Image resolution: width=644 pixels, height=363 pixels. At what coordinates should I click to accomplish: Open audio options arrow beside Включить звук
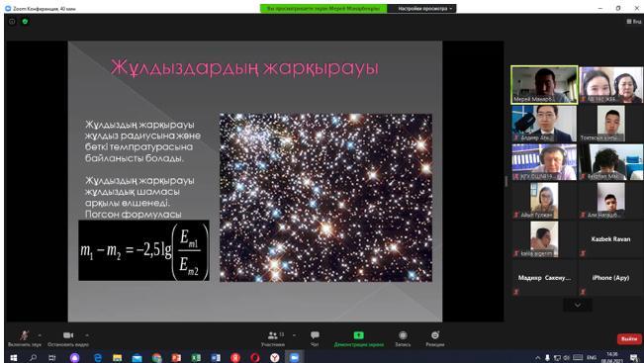[40, 335]
